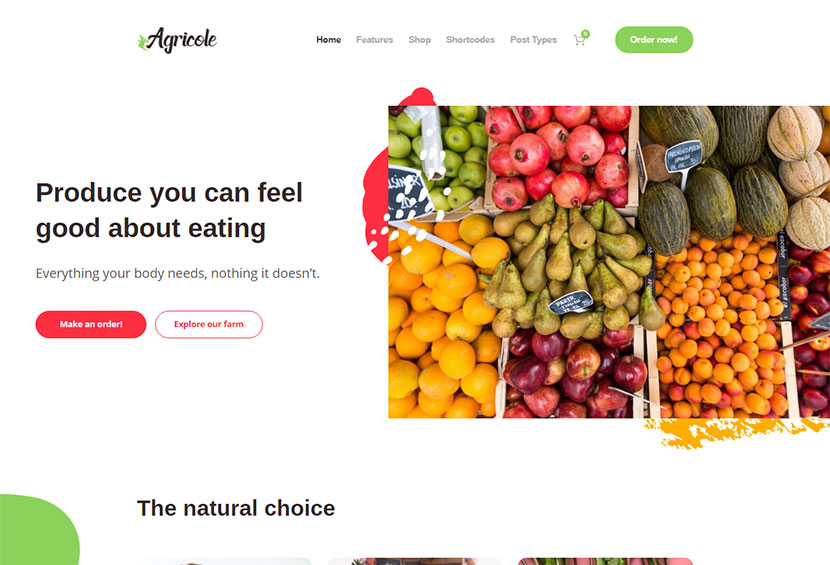830x565 pixels.
Task: Open the Home menu item
Action: (x=328, y=40)
